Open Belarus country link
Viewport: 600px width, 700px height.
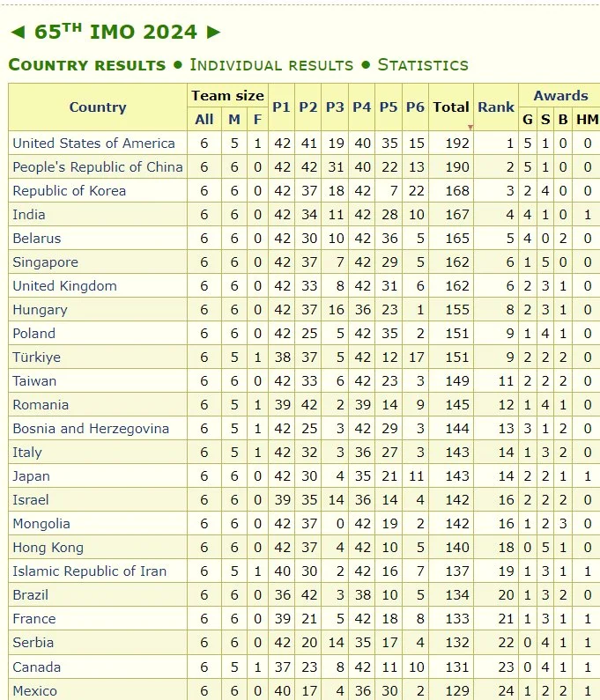(37, 238)
